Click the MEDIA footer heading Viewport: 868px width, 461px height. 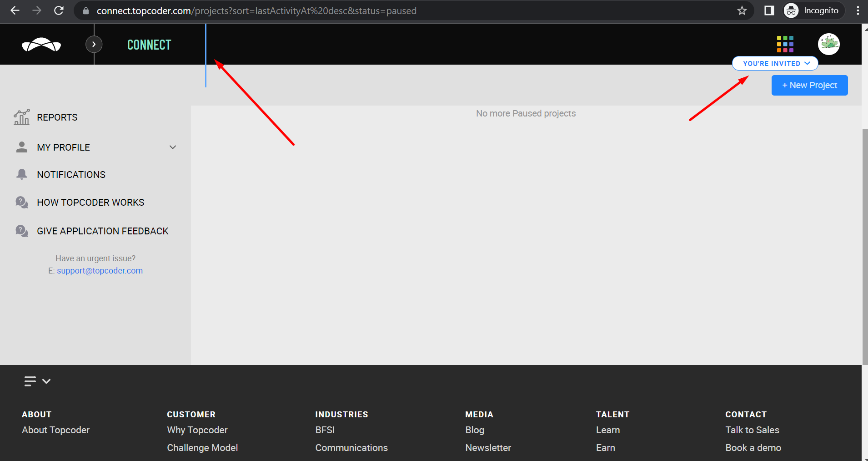(479, 415)
